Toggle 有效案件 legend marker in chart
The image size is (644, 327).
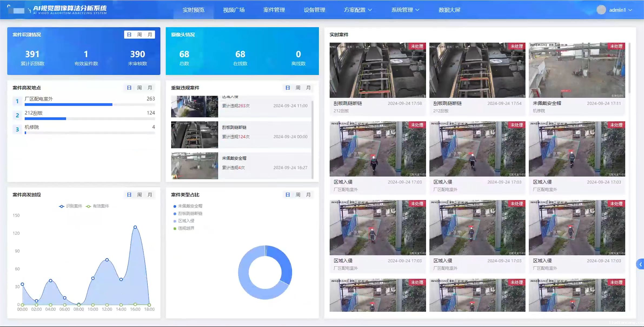[x=88, y=206]
